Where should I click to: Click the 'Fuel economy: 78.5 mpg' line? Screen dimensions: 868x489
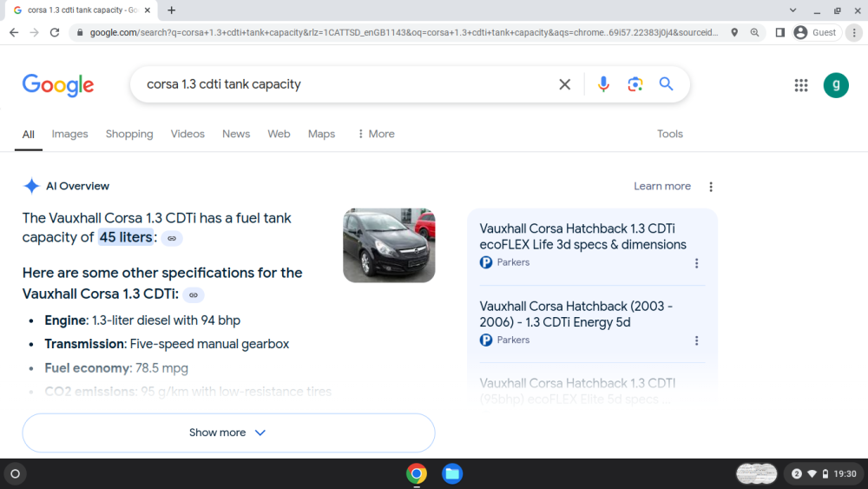coord(116,368)
